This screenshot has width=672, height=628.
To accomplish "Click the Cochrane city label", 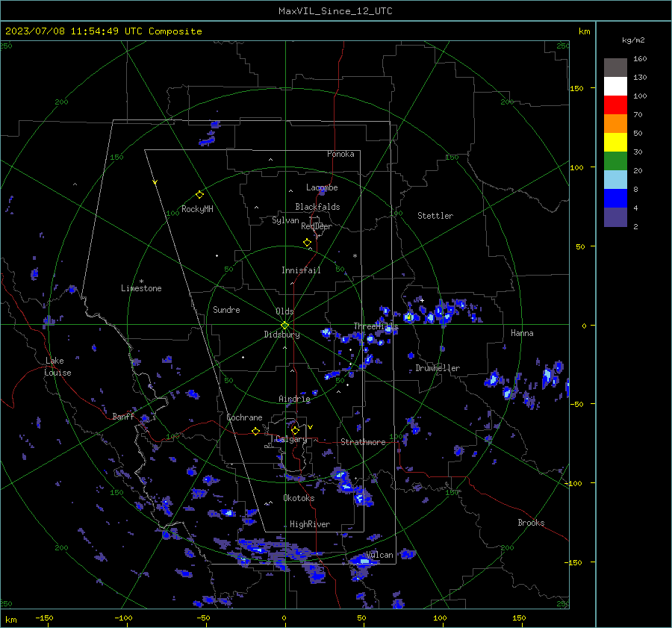I will pyautogui.click(x=244, y=417).
